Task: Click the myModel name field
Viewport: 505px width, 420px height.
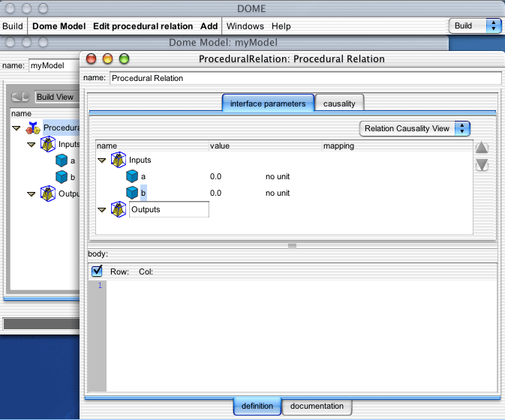Action: click(54, 66)
